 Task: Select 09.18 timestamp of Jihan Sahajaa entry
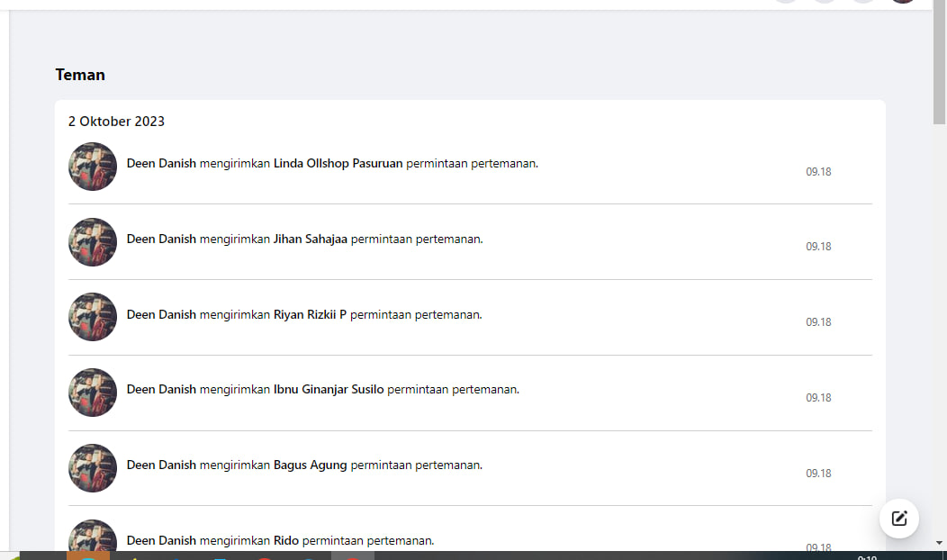tap(818, 247)
